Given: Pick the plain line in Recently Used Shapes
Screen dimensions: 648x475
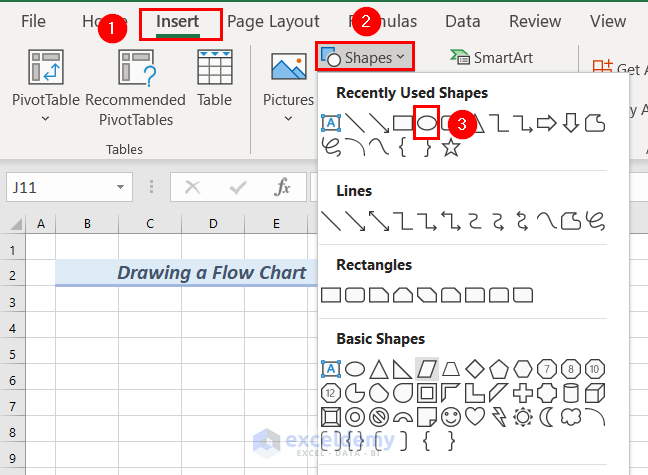Looking at the screenshot, I should point(355,123).
